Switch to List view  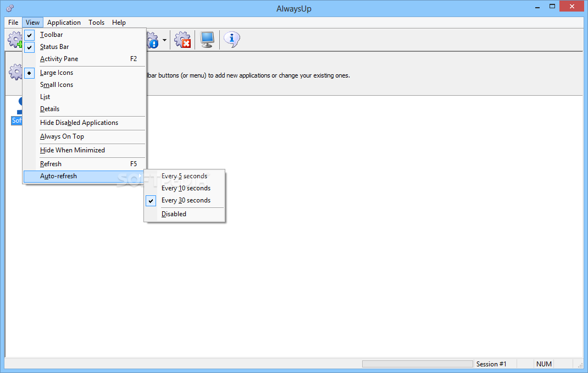click(85, 96)
